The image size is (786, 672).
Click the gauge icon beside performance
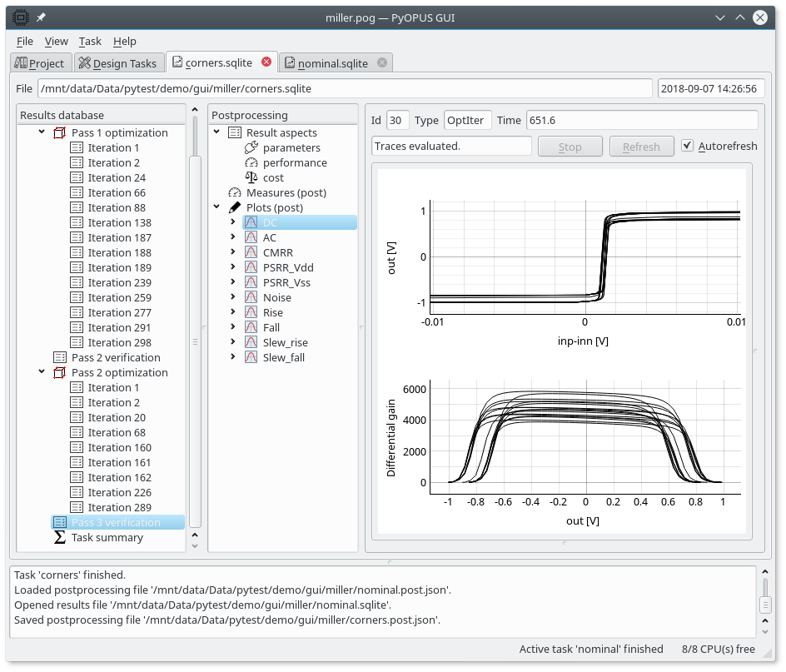(251, 162)
